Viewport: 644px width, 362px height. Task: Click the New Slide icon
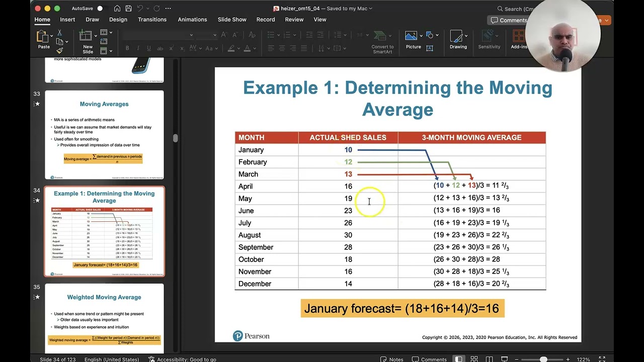(x=87, y=36)
